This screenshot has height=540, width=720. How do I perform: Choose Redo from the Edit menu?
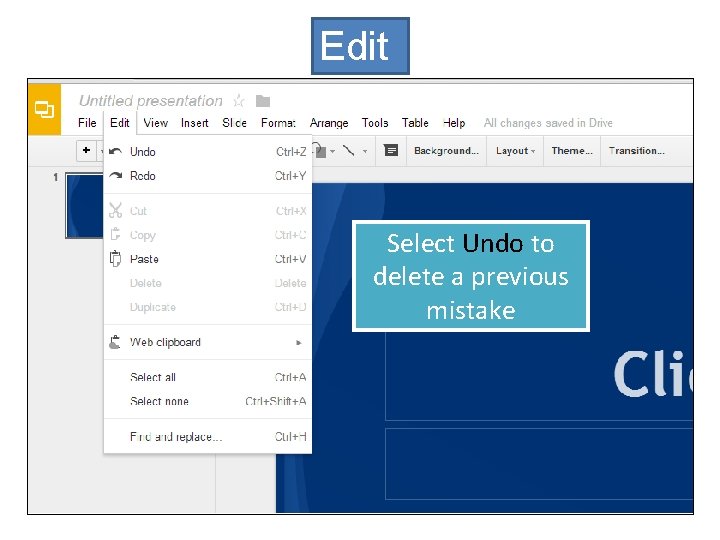pyautogui.click(x=208, y=176)
